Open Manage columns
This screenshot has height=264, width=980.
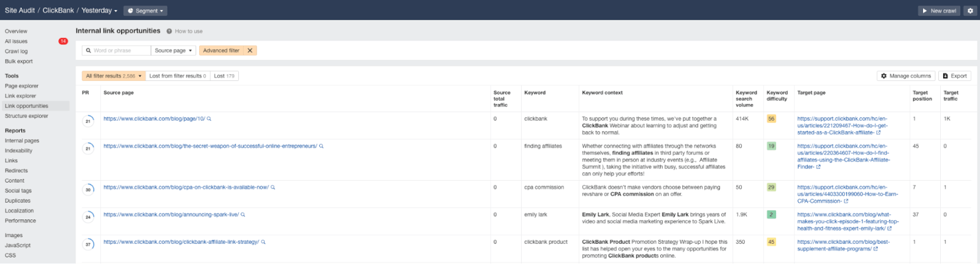(906, 76)
